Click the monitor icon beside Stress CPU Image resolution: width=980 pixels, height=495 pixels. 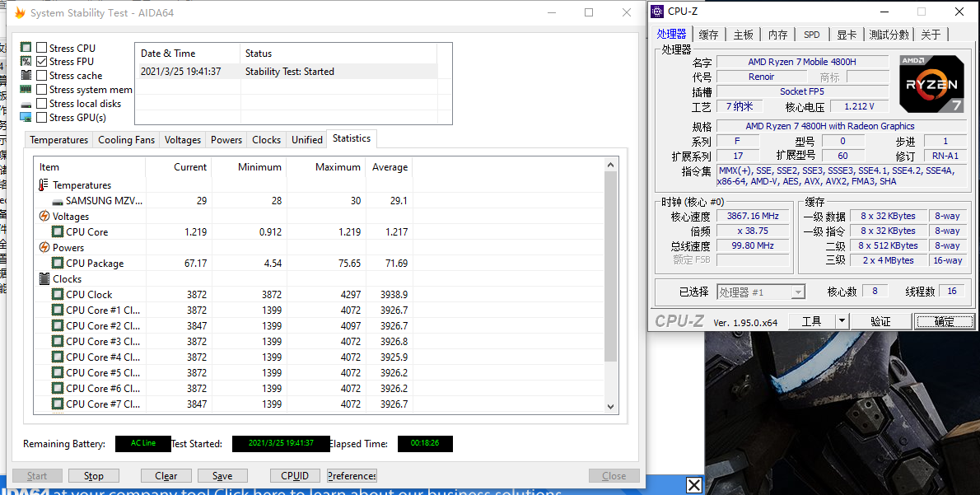click(26, 47)
